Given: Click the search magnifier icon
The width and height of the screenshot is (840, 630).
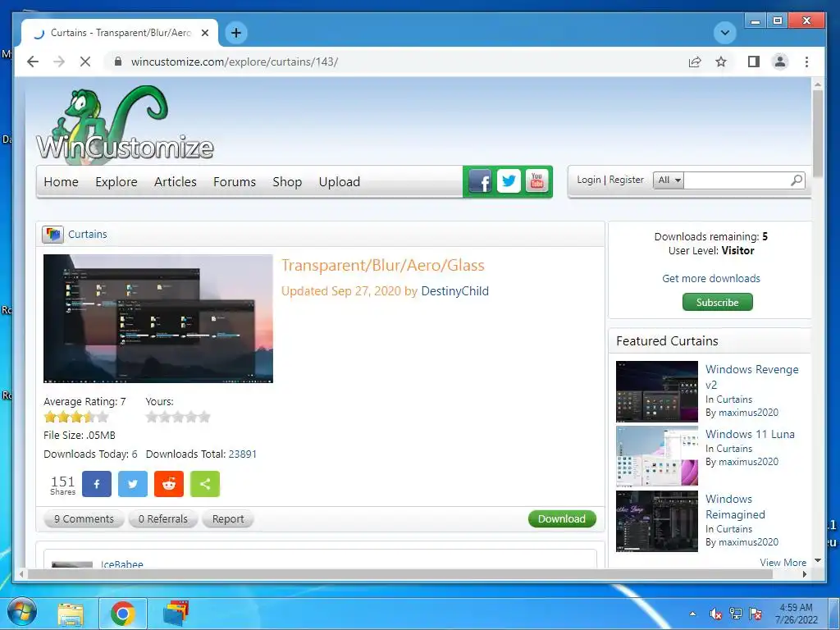Looking at the screenshot, I should [x=797, y=180].
